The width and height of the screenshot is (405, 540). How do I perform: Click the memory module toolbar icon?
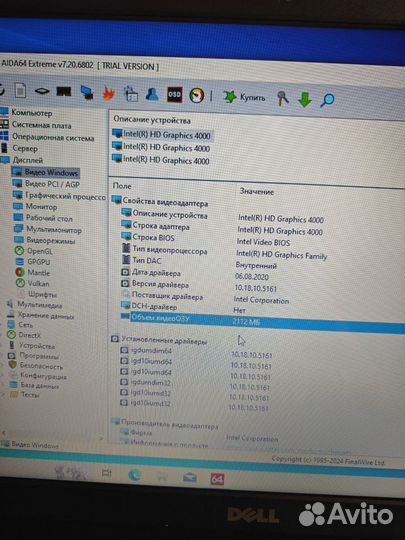pos(64,92)
